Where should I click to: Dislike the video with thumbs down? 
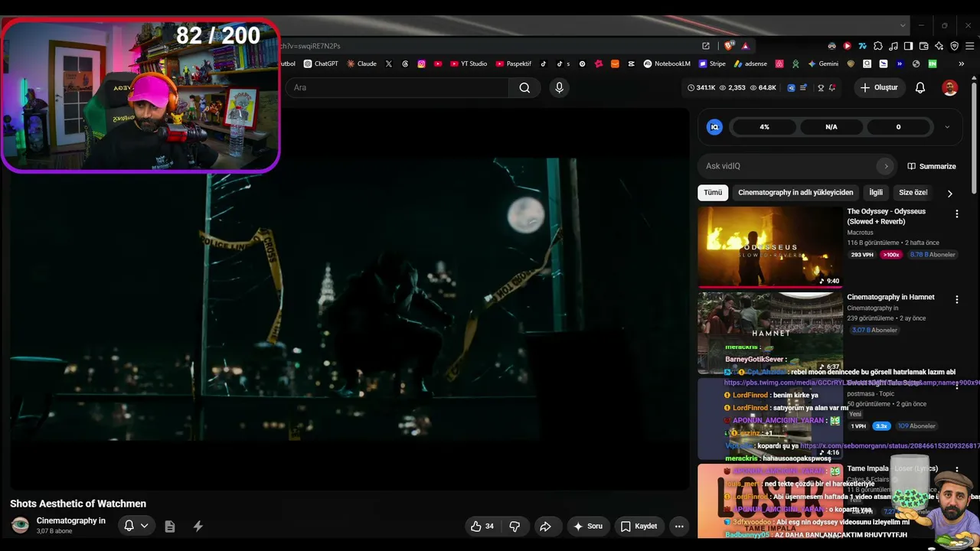coord(514,527)
